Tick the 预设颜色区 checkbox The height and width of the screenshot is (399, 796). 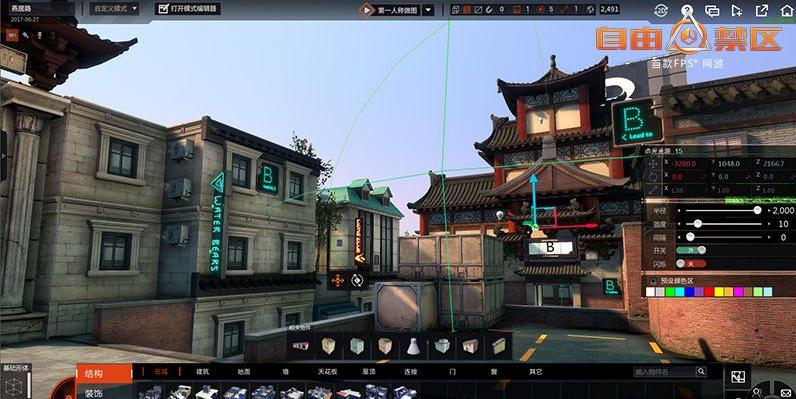coord(654,281)
